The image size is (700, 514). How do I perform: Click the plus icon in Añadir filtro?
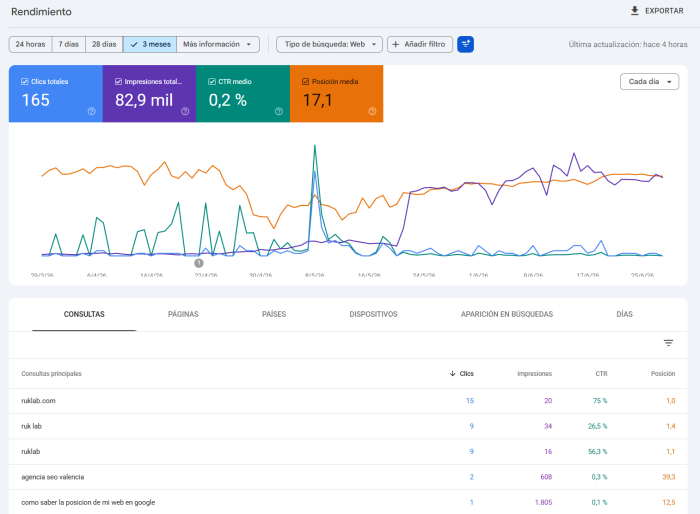coord(396,44)
